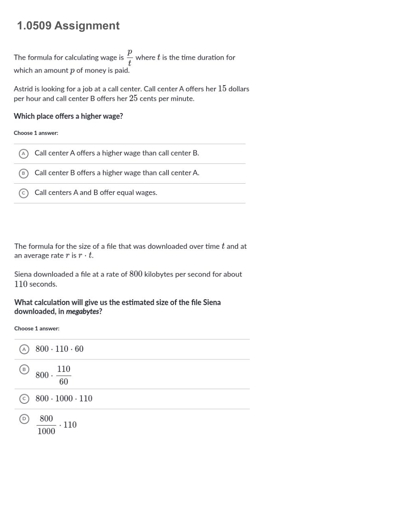411x532 pixels.
Task: Choose radio circle D beside 800/1000 · 110
Action: [24, 419]
